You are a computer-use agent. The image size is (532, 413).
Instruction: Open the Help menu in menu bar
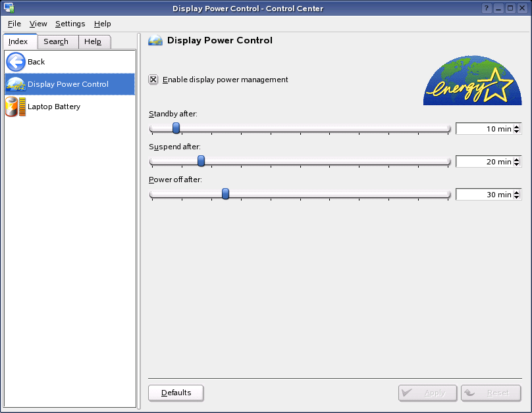pos(103,24)
